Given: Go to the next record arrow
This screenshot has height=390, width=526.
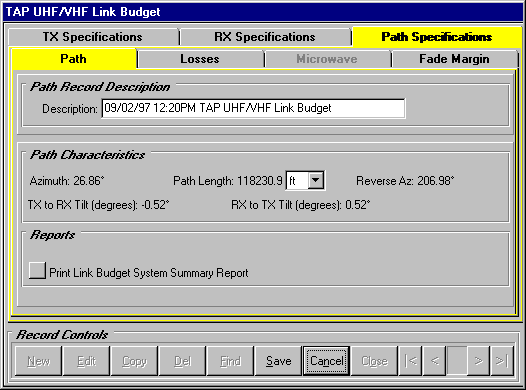Looking at the screenshot, I should [x=478, y=361].
